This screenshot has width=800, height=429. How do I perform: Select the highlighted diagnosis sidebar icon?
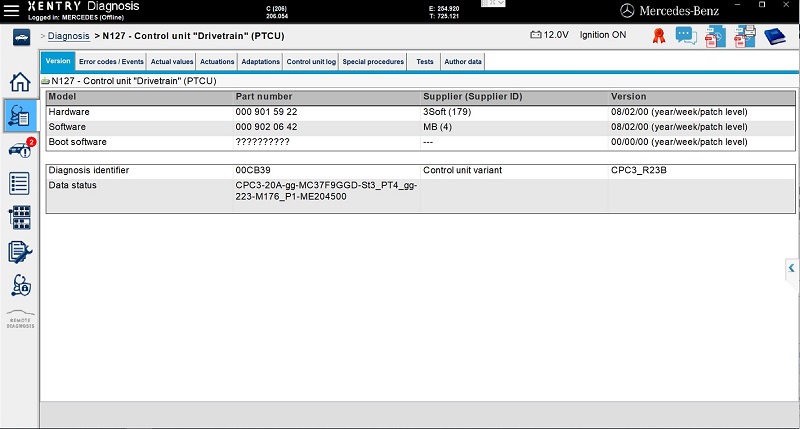(20, 116)
